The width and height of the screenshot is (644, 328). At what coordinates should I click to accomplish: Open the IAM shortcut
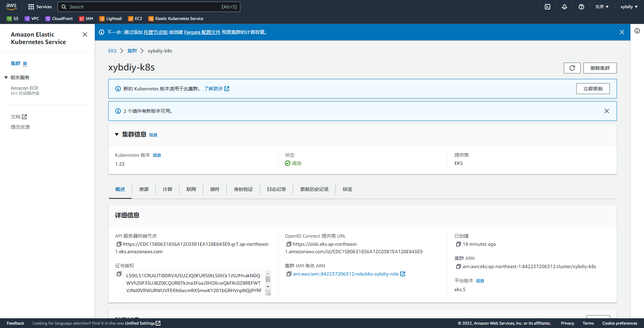[x=86, y=19]
